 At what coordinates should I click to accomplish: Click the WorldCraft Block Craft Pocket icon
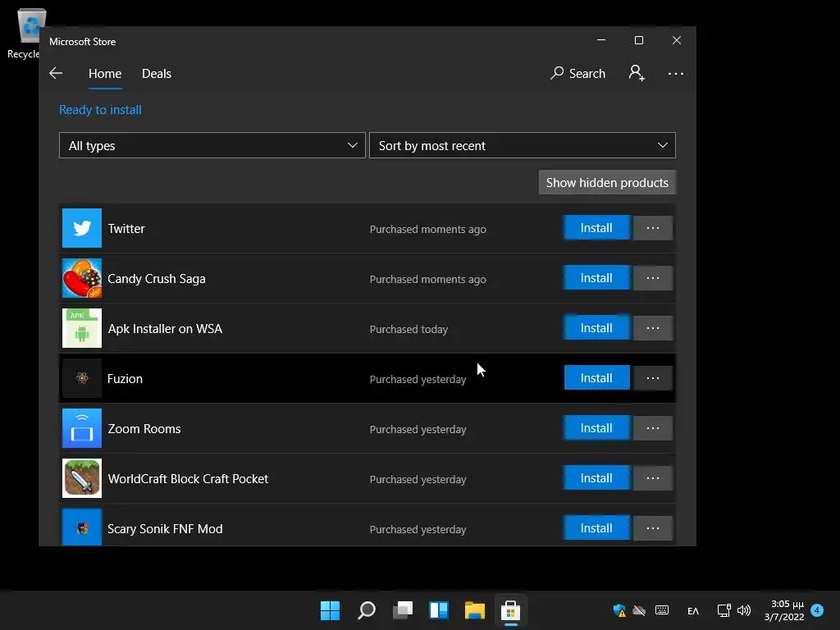point(81,478)
